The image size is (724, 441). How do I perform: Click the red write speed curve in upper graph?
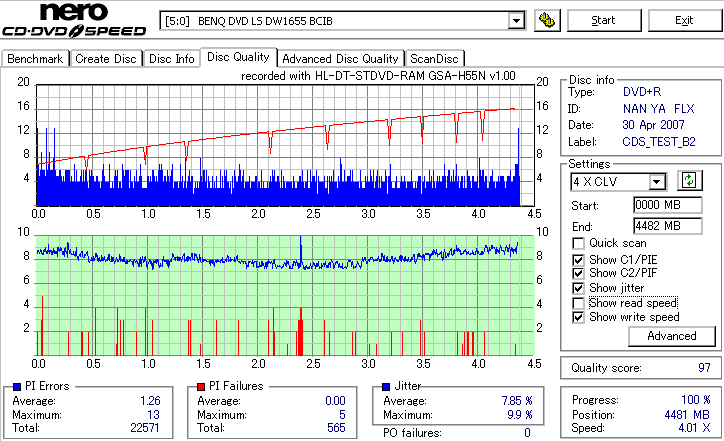tap(277, 131)
